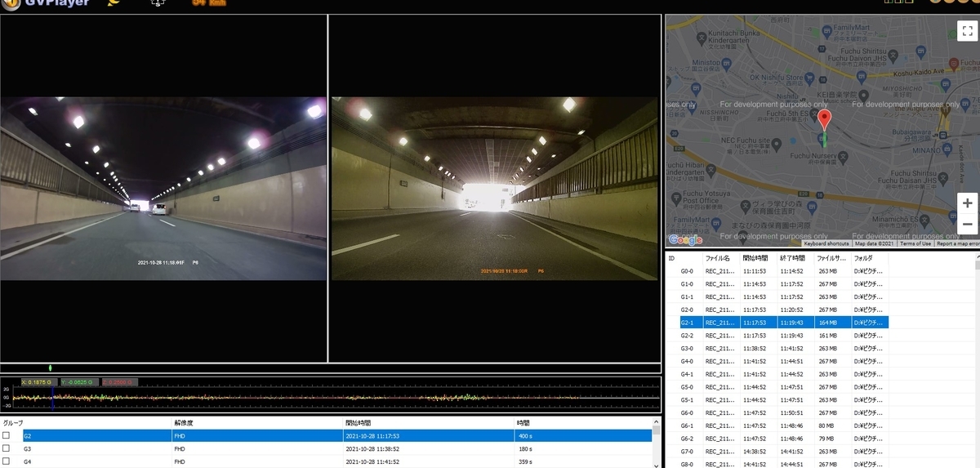The image size is (980, 468).
Task: Sort by ファイル名 column header
Action: 721,258
